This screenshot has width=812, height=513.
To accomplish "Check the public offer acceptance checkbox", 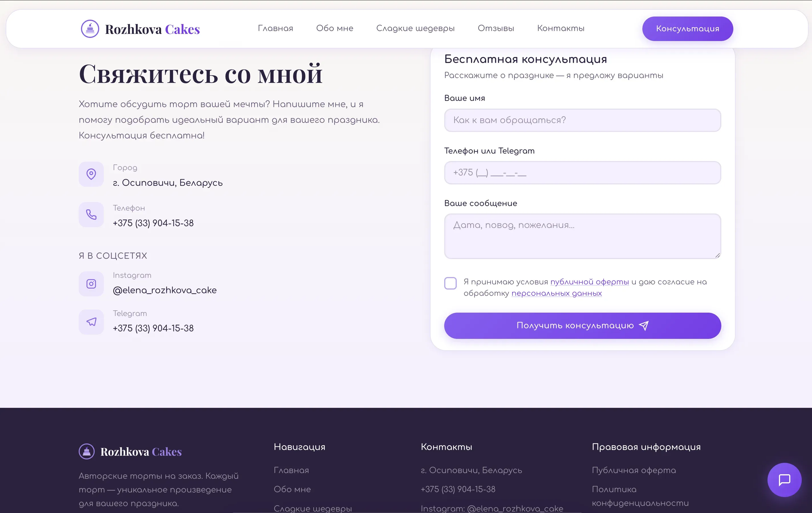I will click(450, 284).
